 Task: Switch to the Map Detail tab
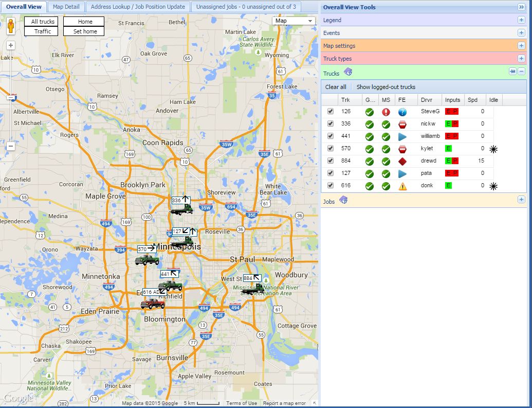point(66,7)
